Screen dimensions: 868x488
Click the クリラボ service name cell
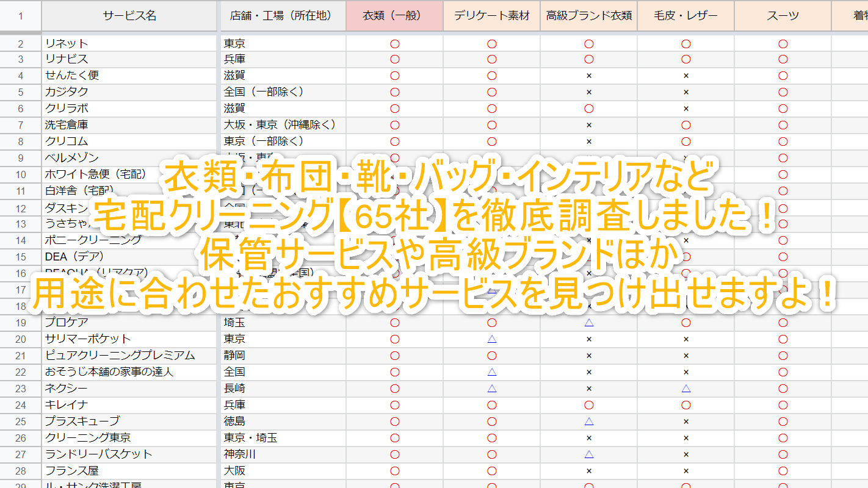click(x=130, y=109)
